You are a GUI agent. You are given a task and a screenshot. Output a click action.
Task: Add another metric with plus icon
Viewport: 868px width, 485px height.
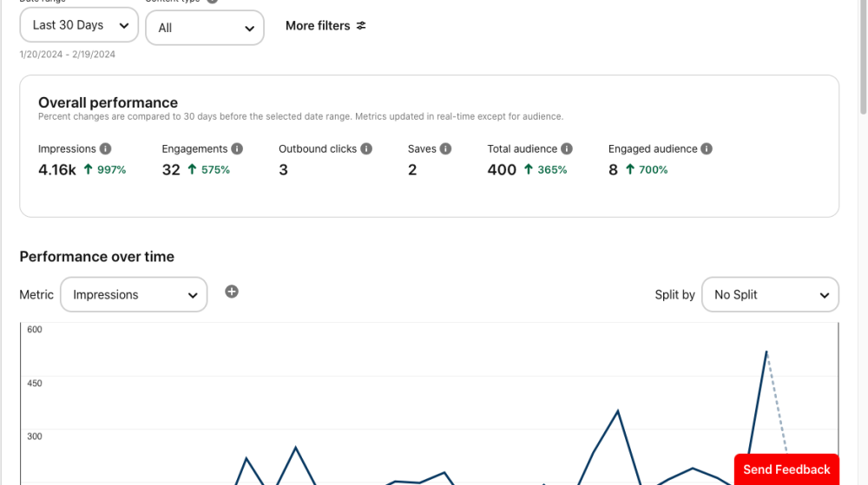click(232, 292)
